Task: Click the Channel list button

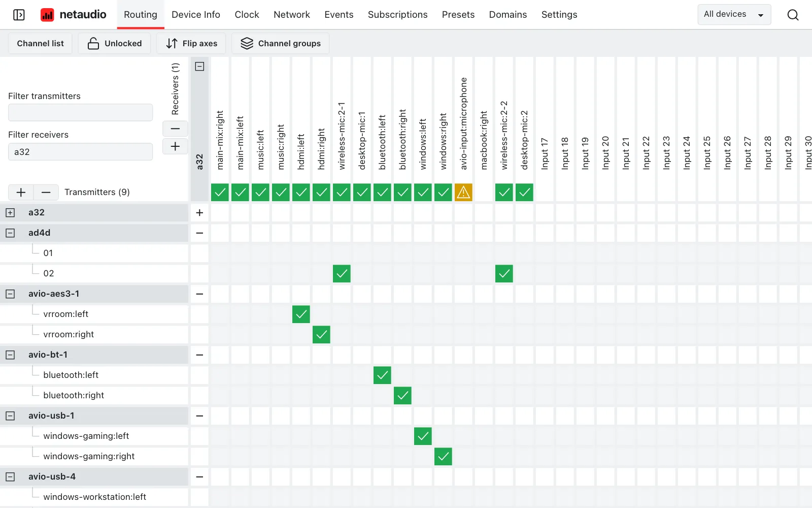Action: 40,44
